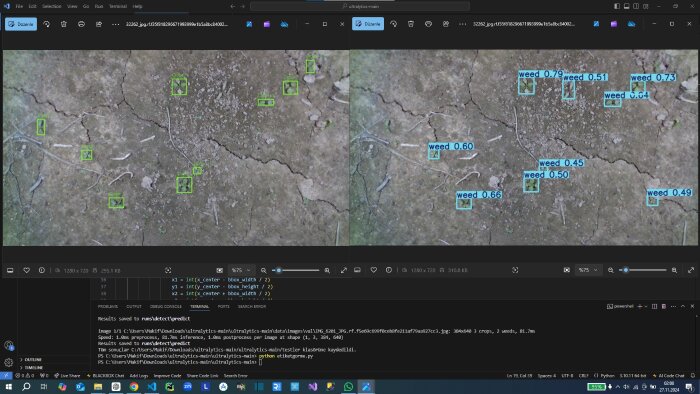Open more options in right Photos window toolbar
This screenshot has height=394, width=700.
(x=462, y=24)
